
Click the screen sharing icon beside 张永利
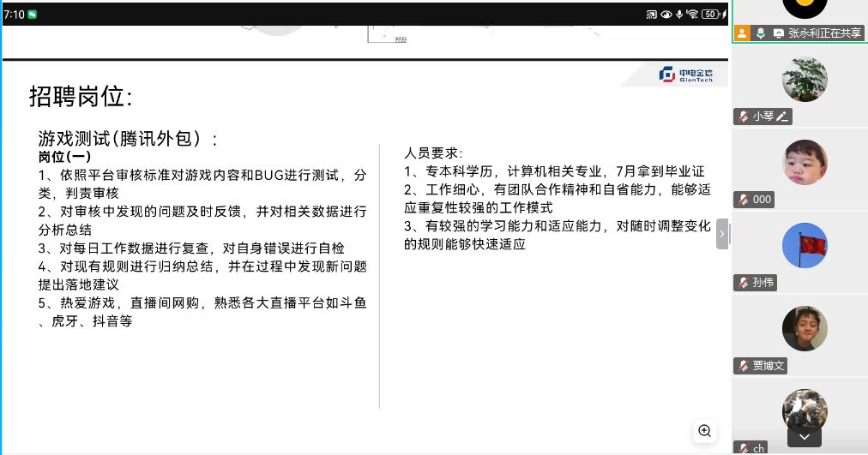[778, 33]
